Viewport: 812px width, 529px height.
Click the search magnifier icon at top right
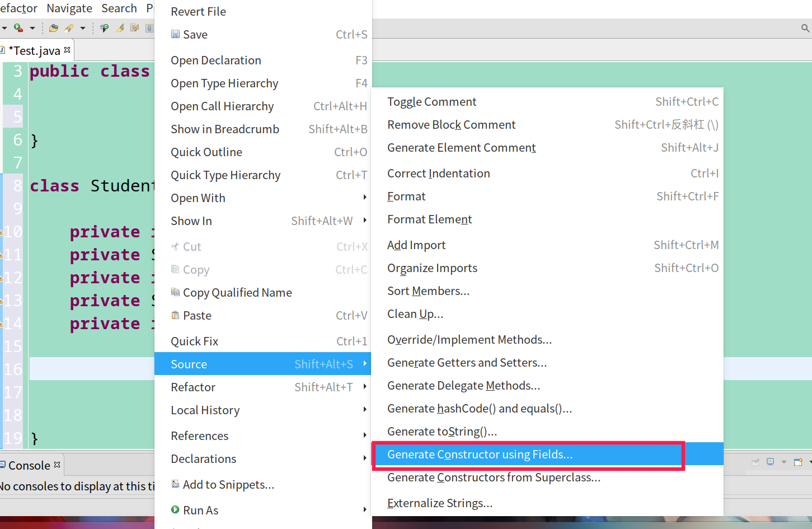(x=805, y=28)
